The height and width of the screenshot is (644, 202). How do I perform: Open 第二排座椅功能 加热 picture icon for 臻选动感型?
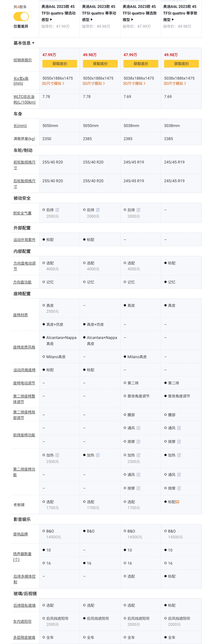(x=57, y=455)
